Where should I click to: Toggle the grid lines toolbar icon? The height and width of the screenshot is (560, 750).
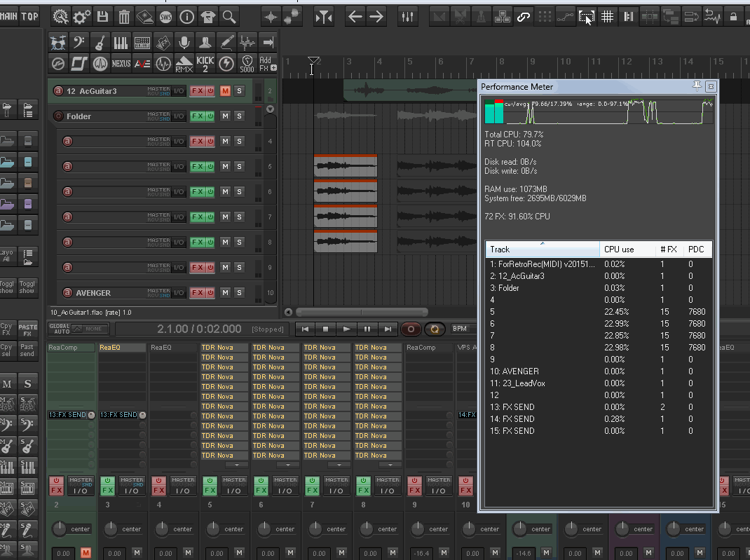[608, 17]
